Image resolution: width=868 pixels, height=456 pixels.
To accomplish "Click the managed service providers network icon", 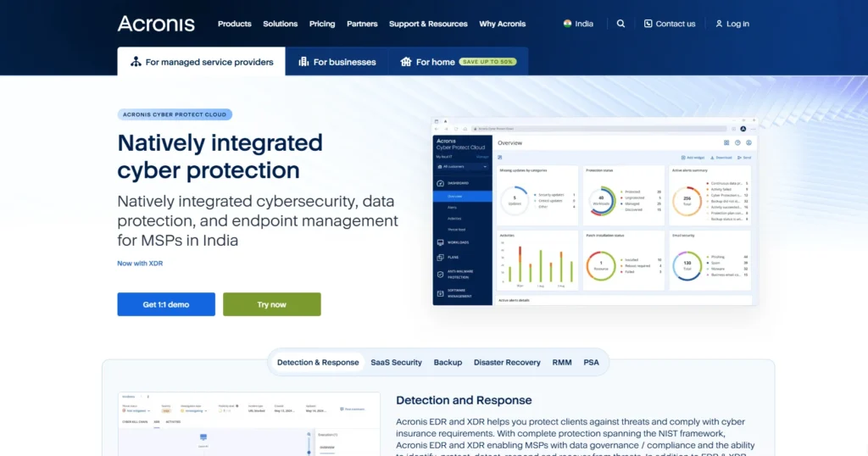I will coord(136,62).
